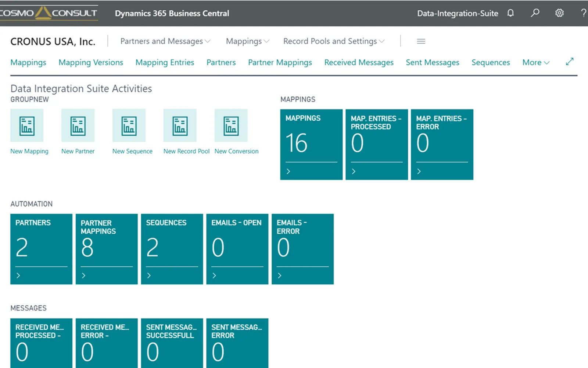Open the Partner Mappings page
The image size is (588, 368).
pyautogui.click(x=280, y=63)
